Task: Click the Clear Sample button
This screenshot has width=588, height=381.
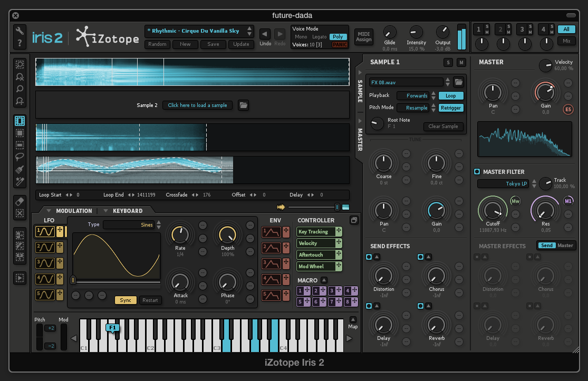Action: click(444, 126)
